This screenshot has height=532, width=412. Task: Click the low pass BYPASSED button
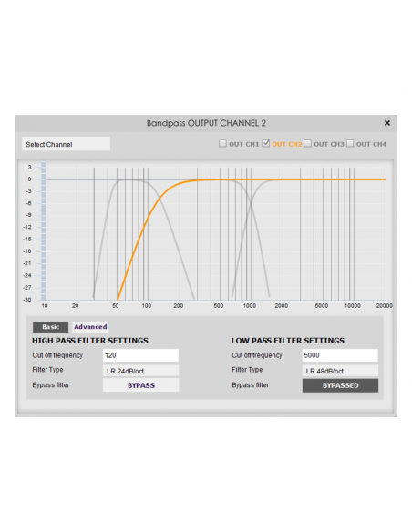[340, 385]
